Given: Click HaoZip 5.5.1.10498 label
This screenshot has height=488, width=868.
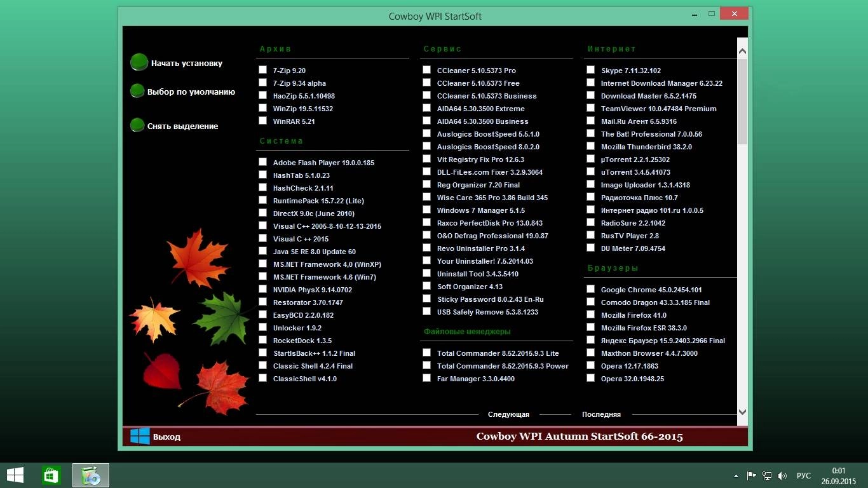Looking at the screenshot, I should coord(304,96).
